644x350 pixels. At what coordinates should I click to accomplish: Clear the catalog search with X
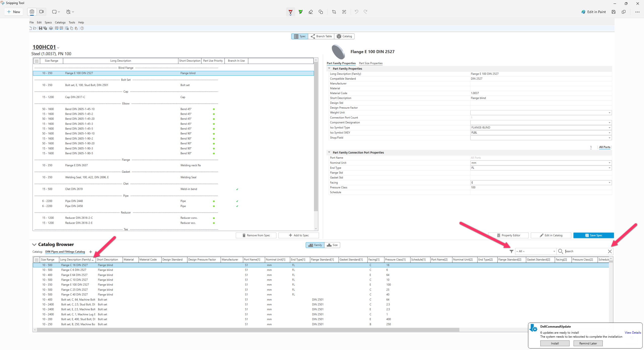(610, 251)
